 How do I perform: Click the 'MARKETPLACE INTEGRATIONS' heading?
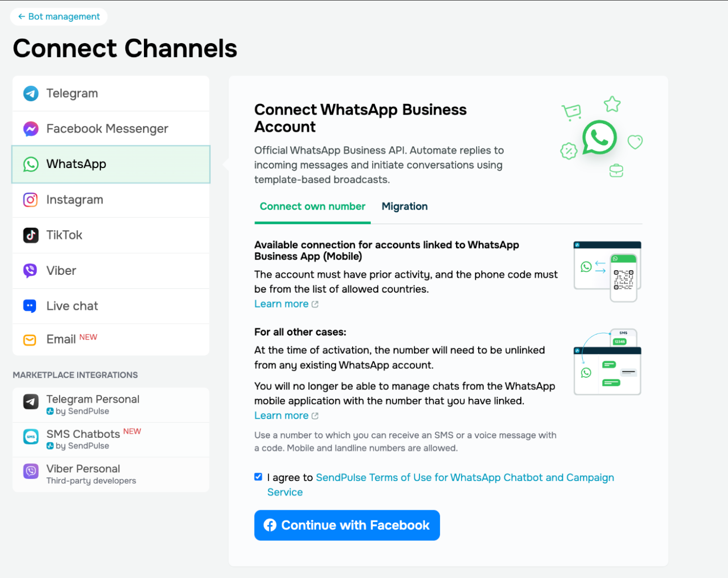pyautogui.click(x=75, y=375)
